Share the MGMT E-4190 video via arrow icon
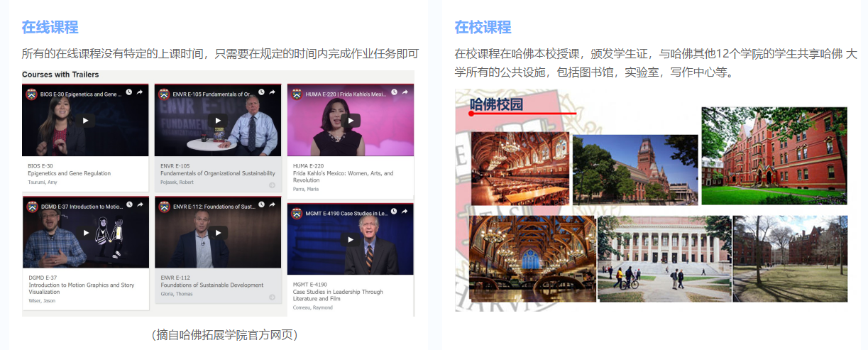Viewport: 868px width, 350px height. pyautogui.click(x=406, y=212)
